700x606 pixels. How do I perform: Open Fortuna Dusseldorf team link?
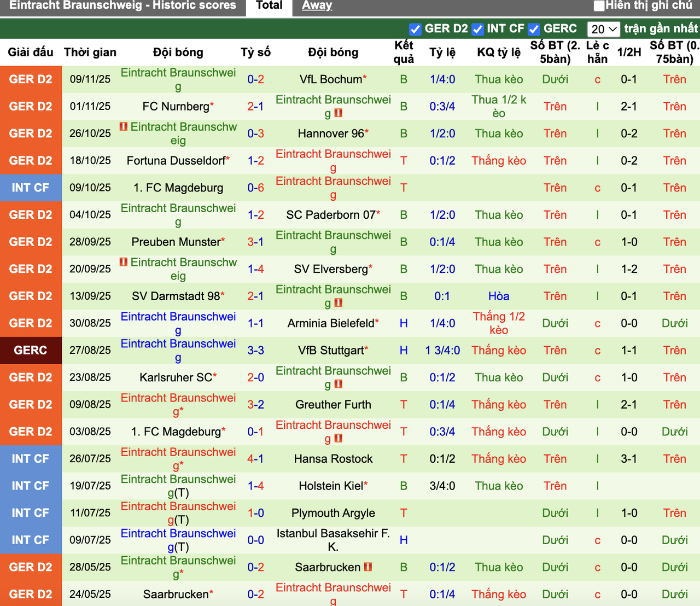point(176,161)
